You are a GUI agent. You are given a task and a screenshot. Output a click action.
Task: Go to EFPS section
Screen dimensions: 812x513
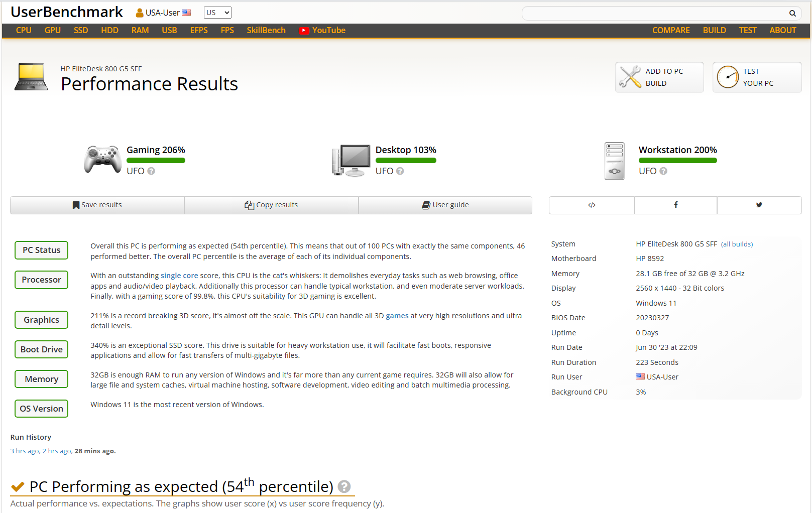coord(199,30)
